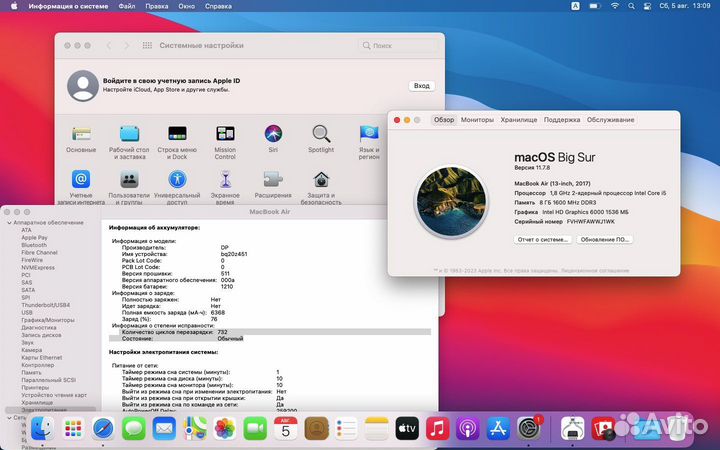Collapse Аппаратное обеспечение sidebar section
Viewport: 720px width, 450px height.
point(9,223)
